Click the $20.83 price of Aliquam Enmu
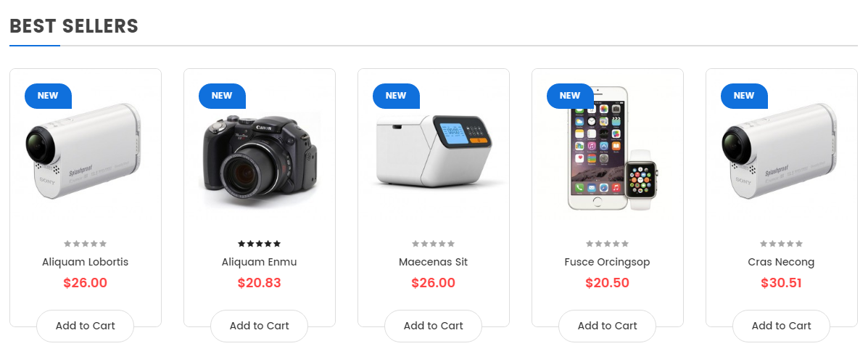The height and width of the screenshot is (362, 868). (x=259, y=283)
